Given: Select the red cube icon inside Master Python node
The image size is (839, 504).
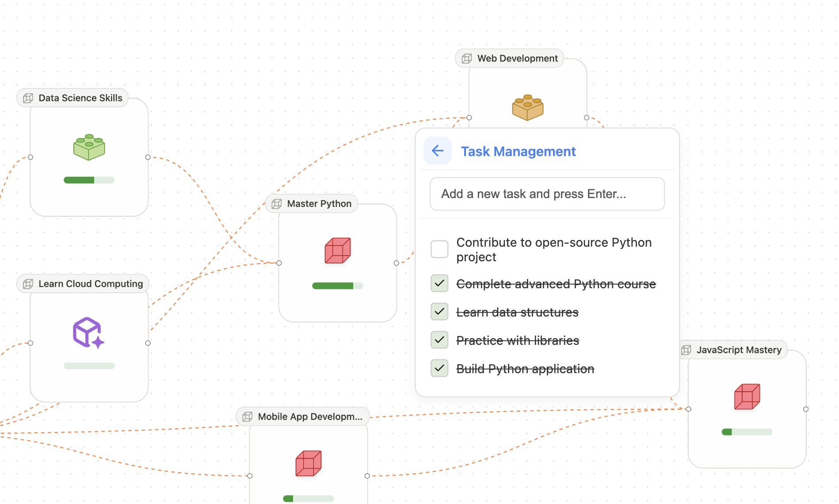Looking at the screenshot, I should [x=337, y=250].
